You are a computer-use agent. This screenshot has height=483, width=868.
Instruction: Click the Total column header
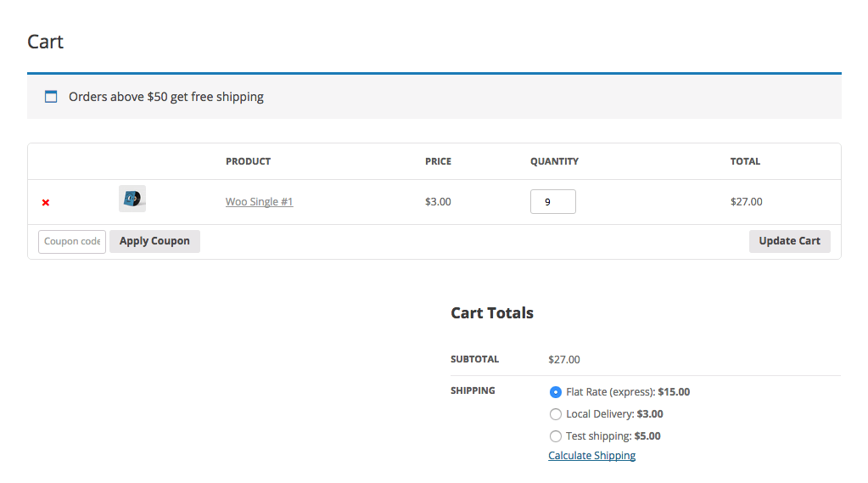tap(745, 161)
